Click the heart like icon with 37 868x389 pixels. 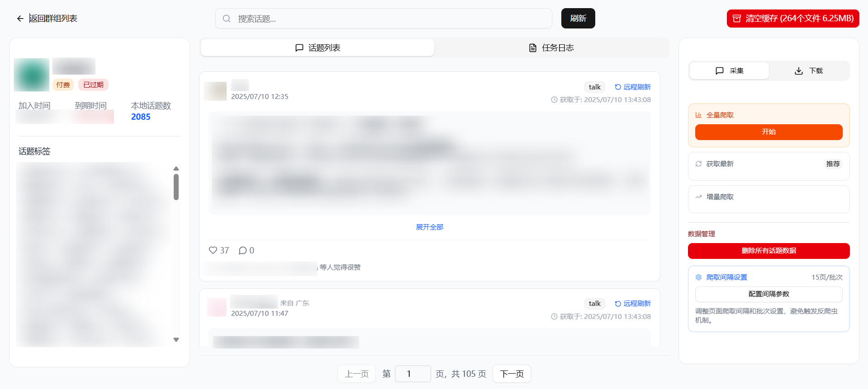coord(213,250)
